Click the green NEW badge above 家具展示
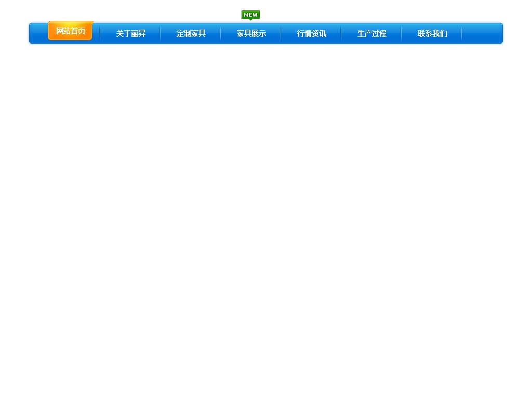The image size is (532, 416). click(x=250, y=15)
